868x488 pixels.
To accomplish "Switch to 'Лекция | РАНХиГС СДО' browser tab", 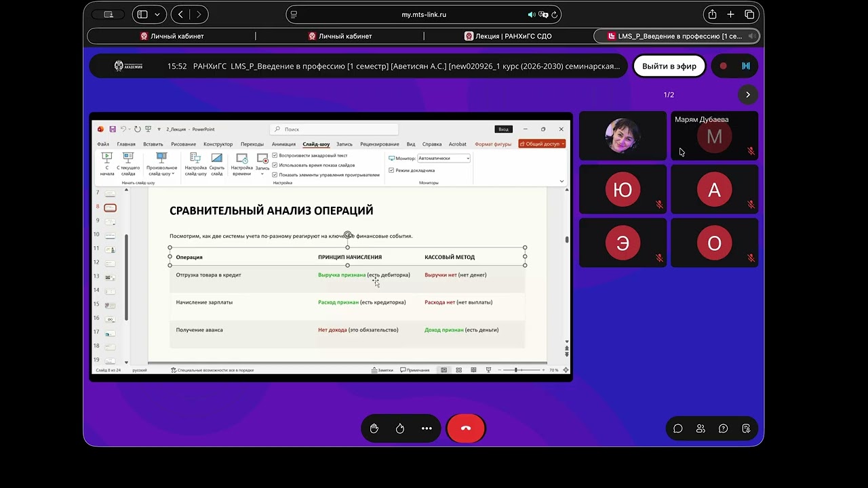I will pyautogui.click(x=508, y=36).
